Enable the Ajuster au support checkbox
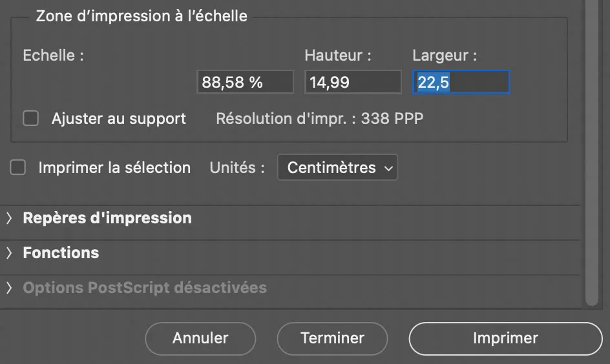Screen dimensions: 610x364 [31, 119]
